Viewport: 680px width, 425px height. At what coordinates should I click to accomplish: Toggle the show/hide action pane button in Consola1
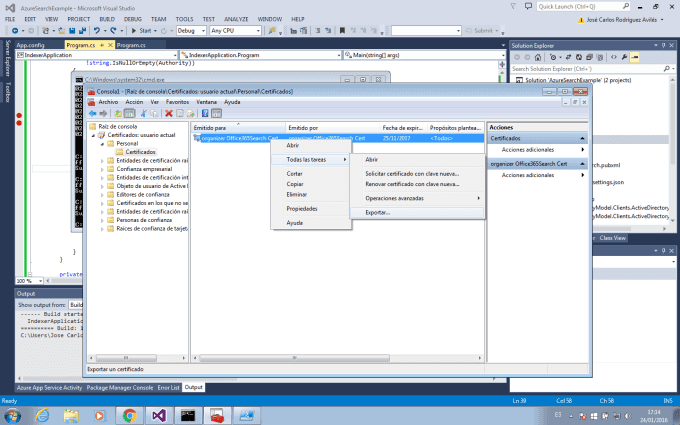(x=216, y=114)
